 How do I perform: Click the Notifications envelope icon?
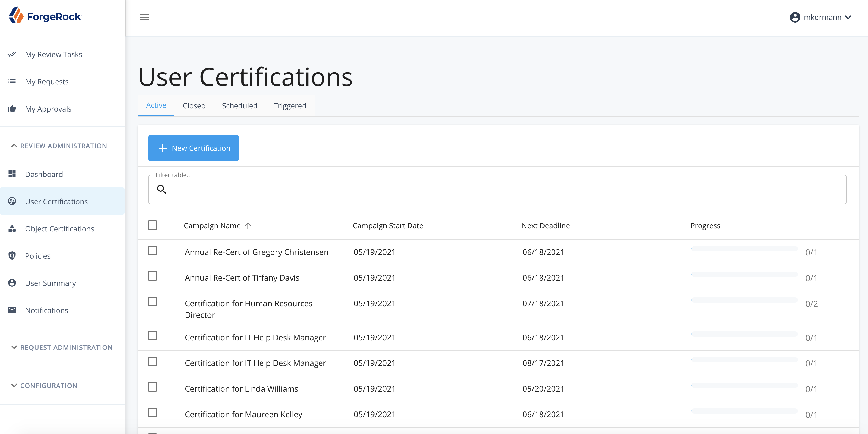(12, 310)
